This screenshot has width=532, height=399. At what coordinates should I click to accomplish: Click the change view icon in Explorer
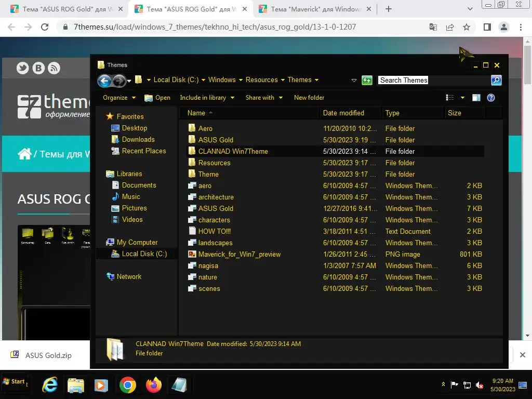coord(450,98)
